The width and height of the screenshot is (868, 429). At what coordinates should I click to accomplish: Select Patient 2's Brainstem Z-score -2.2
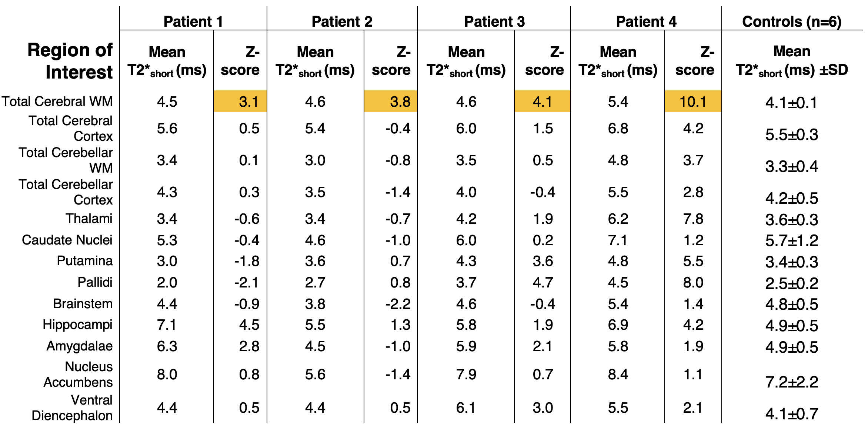pos(398,304)
